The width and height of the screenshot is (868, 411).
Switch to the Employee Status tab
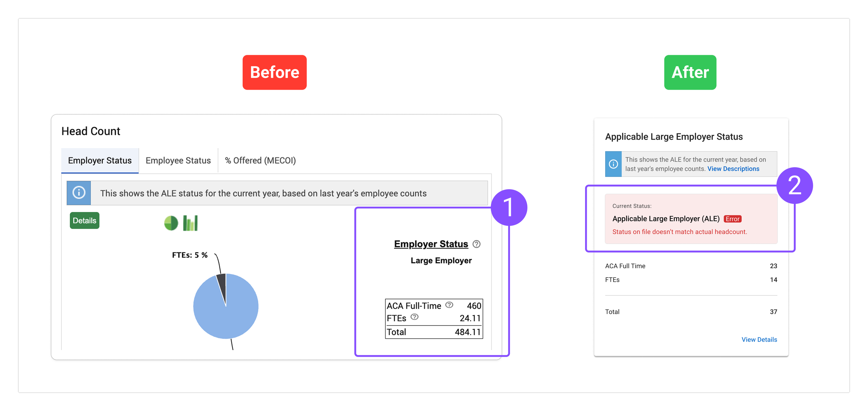click(178, 161)
